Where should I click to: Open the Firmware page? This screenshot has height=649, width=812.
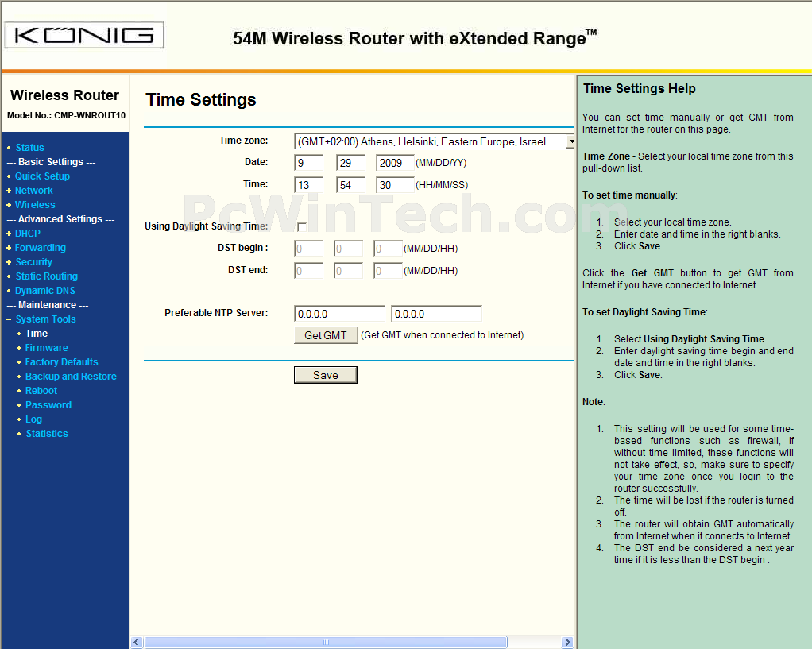coord(47,348)
